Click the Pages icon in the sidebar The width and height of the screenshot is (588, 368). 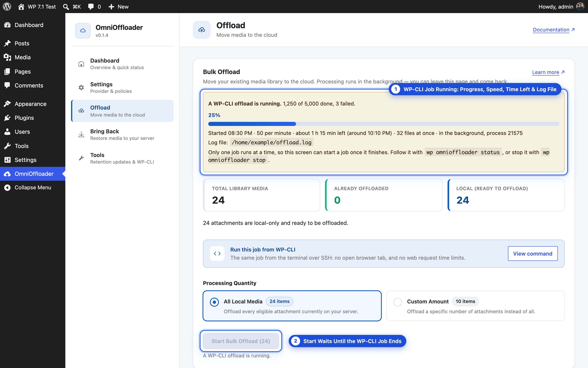pyautogui.click(x=7, y=71)
